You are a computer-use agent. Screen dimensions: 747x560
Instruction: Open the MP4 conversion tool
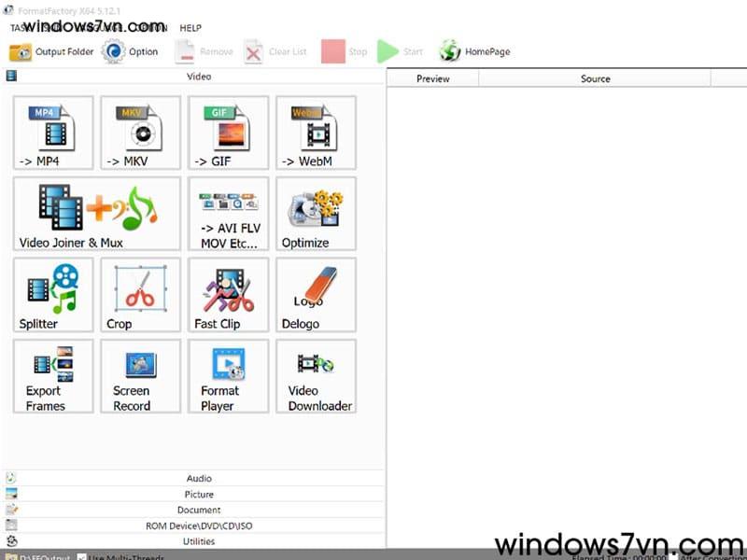(x=53, y=133)
